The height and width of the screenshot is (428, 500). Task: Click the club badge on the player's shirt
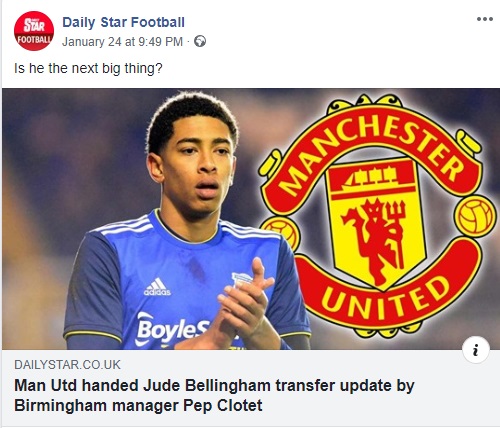point(241,280)
